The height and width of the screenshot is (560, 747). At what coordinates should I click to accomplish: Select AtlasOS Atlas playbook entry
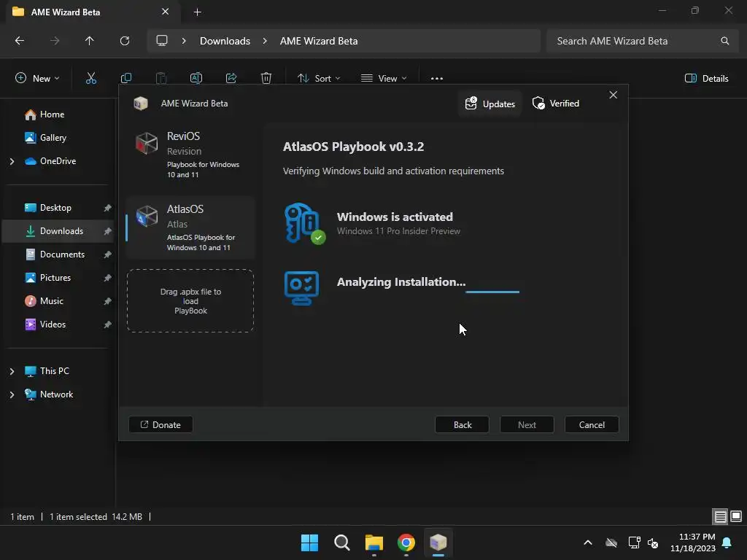(190, 227)
